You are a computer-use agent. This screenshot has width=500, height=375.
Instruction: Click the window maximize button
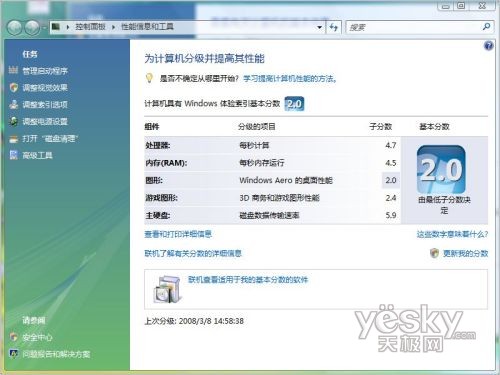pos(461,5)
